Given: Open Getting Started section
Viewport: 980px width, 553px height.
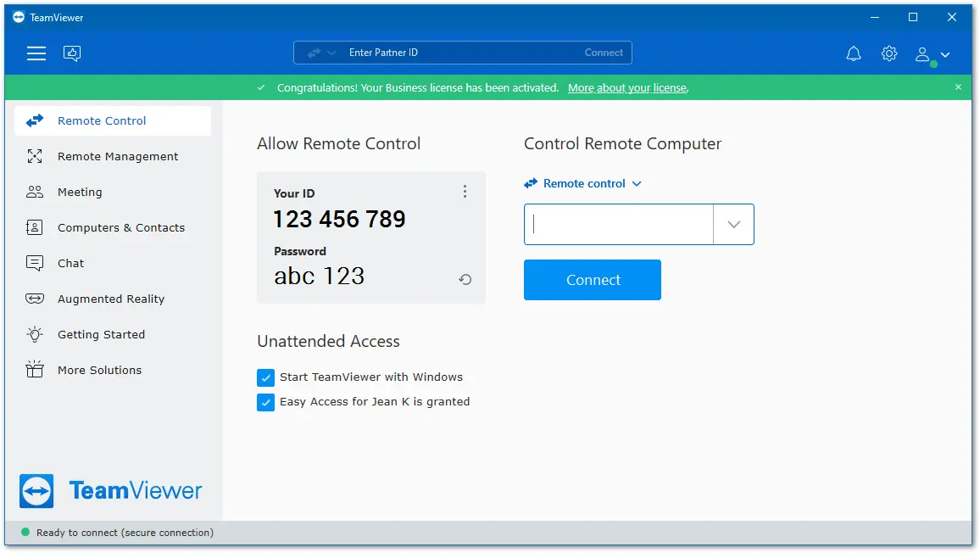Looking at the screenshot, I should click(x=113, y=335).
